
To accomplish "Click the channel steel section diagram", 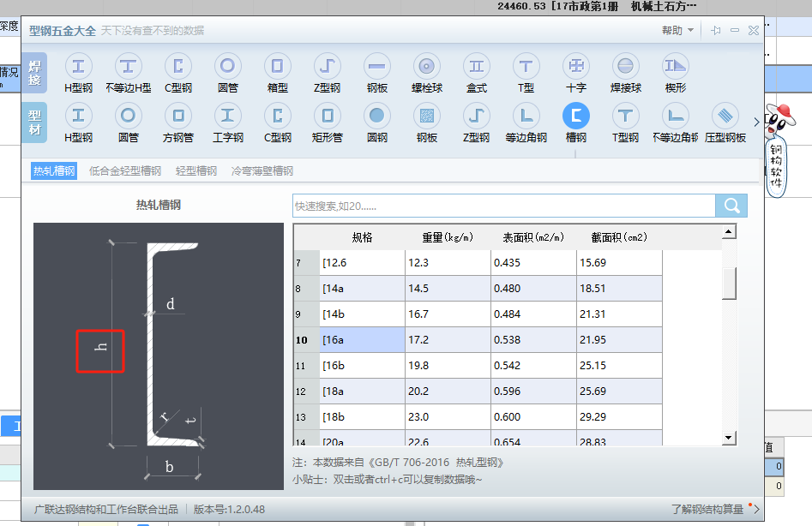I will [x=159, y=356].
